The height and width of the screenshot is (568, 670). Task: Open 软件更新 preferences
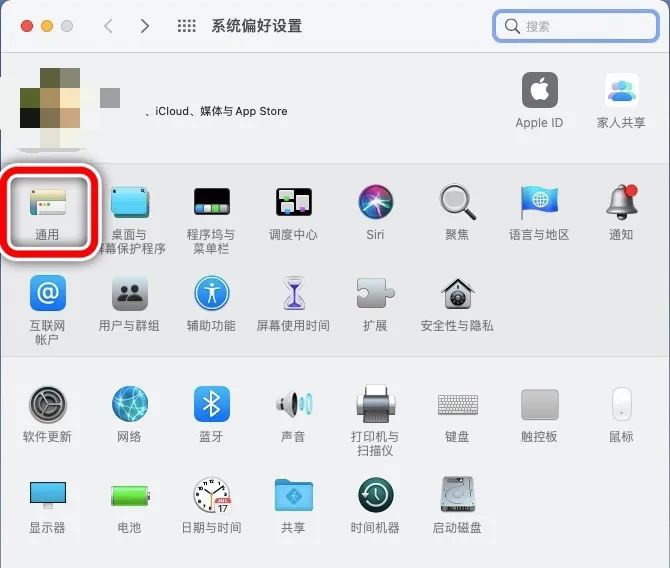click(47, 415)
